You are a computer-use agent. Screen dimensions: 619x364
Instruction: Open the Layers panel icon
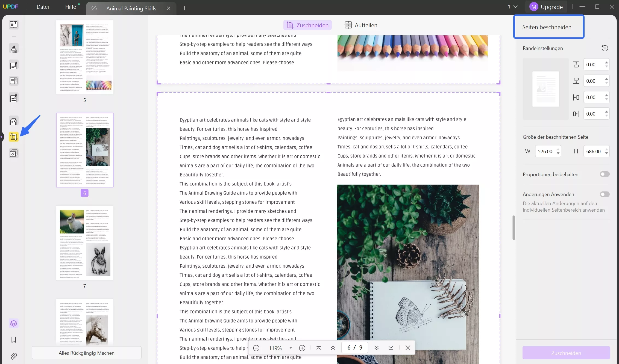point(13,323)
